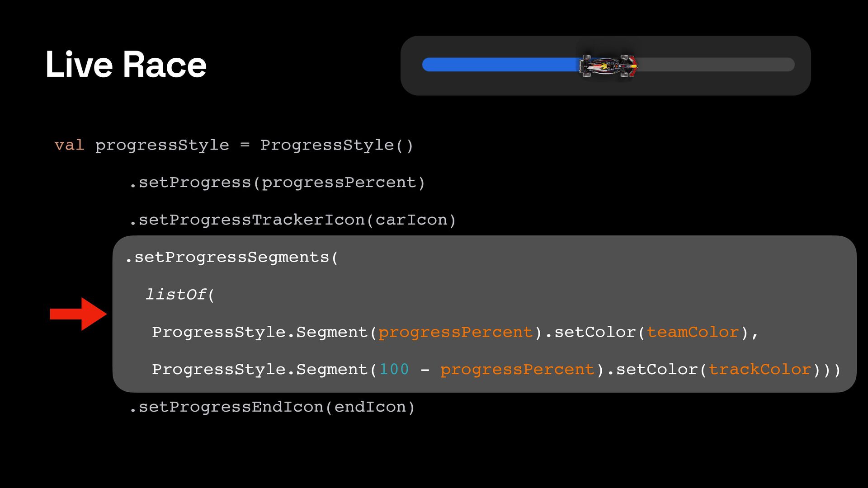Click the val keyword
Screen dimensions: 868x488
tap(69, 145)
